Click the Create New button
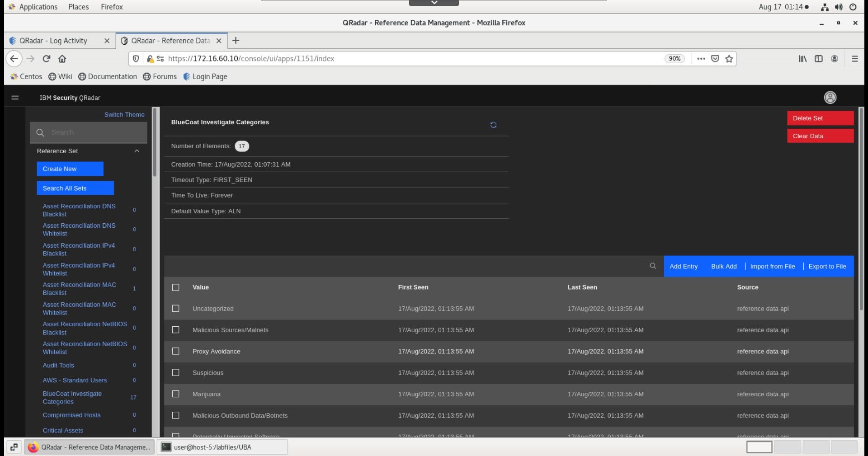This screenshot has height=456, width=868. click(x=70, y=169)
